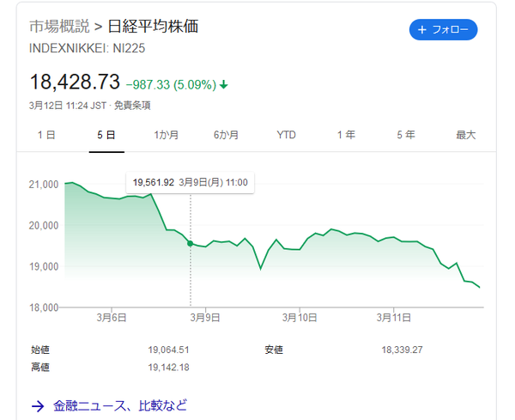Click the 3月12日 11:24 JST timestamp
Screen dimensions: 515x420
coord(68,106)
